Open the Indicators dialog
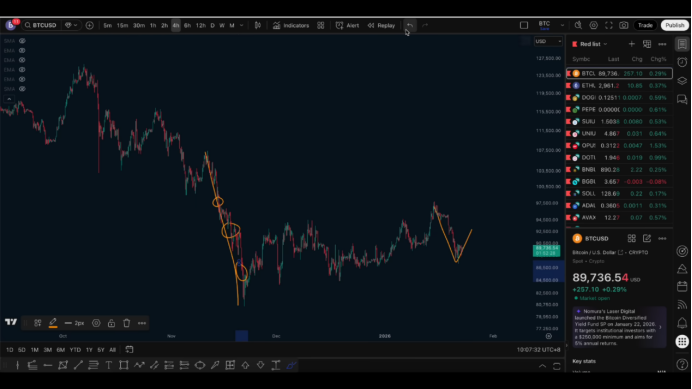Image resolution: width=692 pixels, height=389 pixels. (291, 25)
